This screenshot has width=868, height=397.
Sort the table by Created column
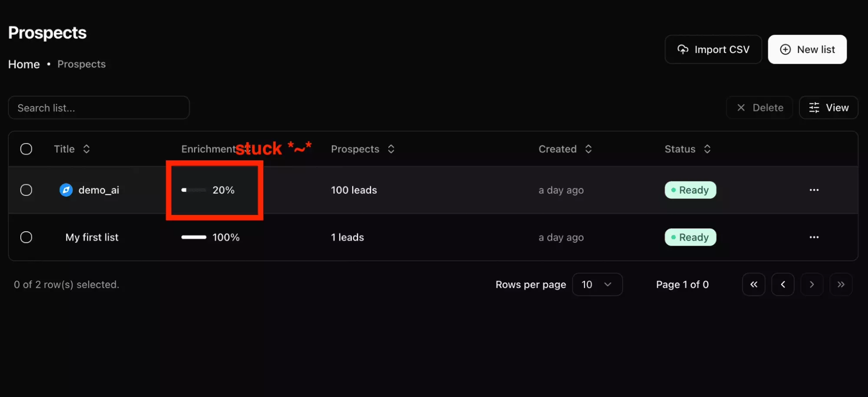(x=565, y=149)
